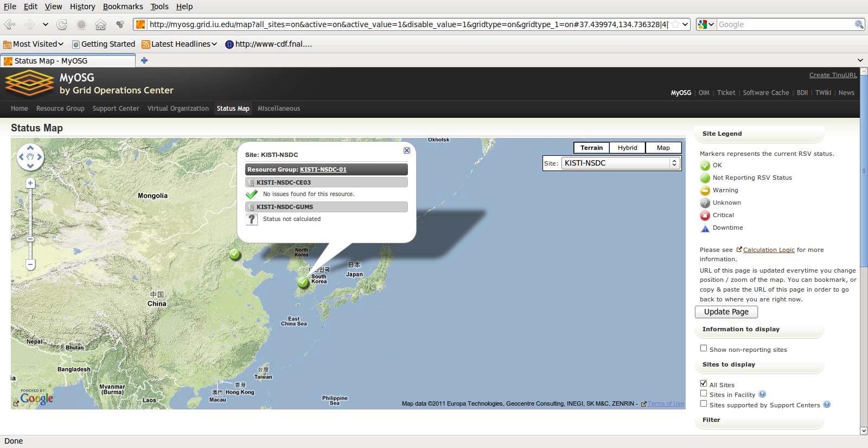This screenshot has height=448, width=868.
Task: Open the Tools menu
Action: point(159,7)
